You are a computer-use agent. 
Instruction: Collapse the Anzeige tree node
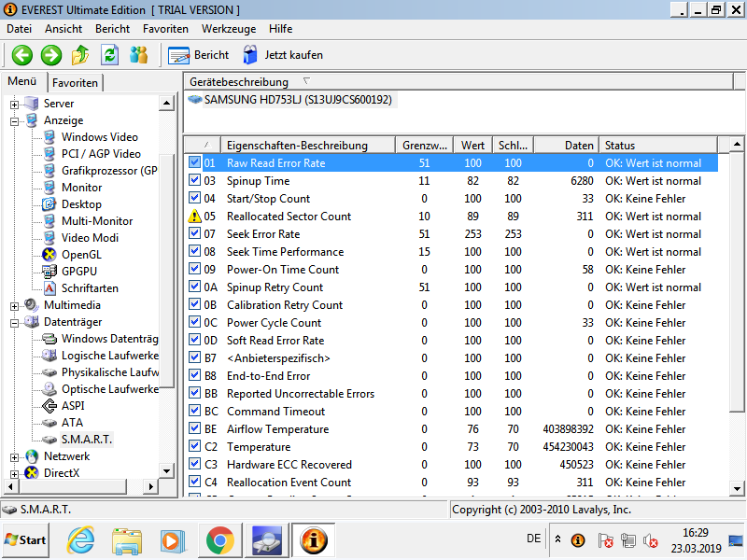pos(14,121)
